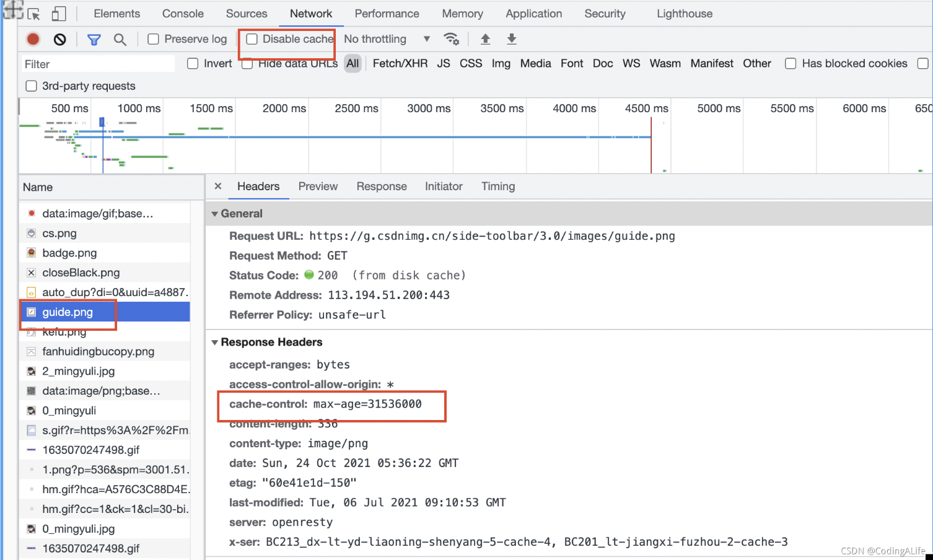Import a HAR file using the upload arrow
This screenshot has height=560, width=933.
tap(485, 38)
